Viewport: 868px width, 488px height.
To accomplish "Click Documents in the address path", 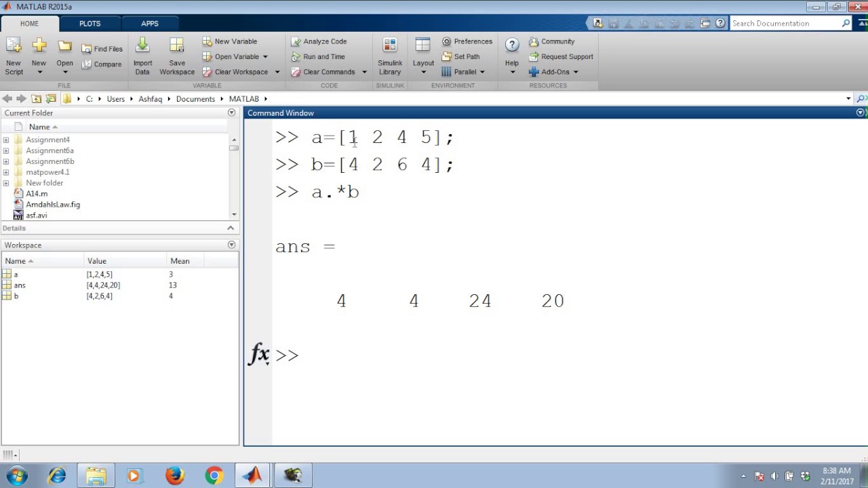I will (x=195, y=99).
